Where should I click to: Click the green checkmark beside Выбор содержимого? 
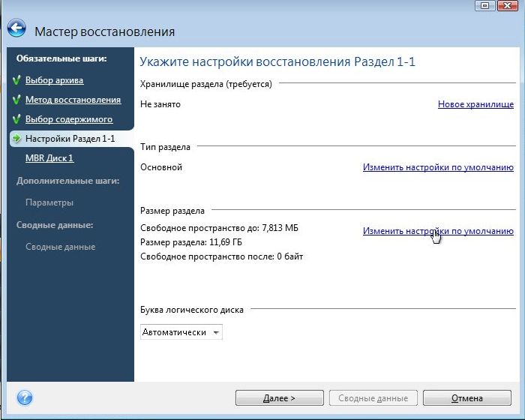click(x=16, y=119)
